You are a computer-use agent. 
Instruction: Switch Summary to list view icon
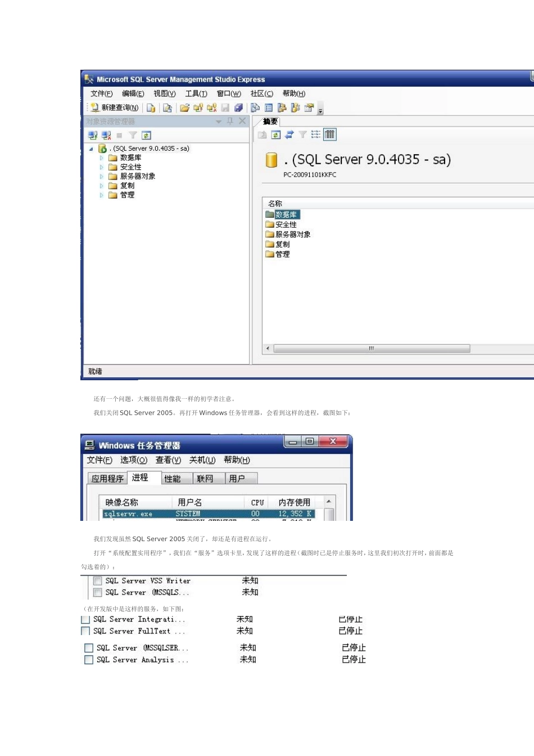(316, 134)
